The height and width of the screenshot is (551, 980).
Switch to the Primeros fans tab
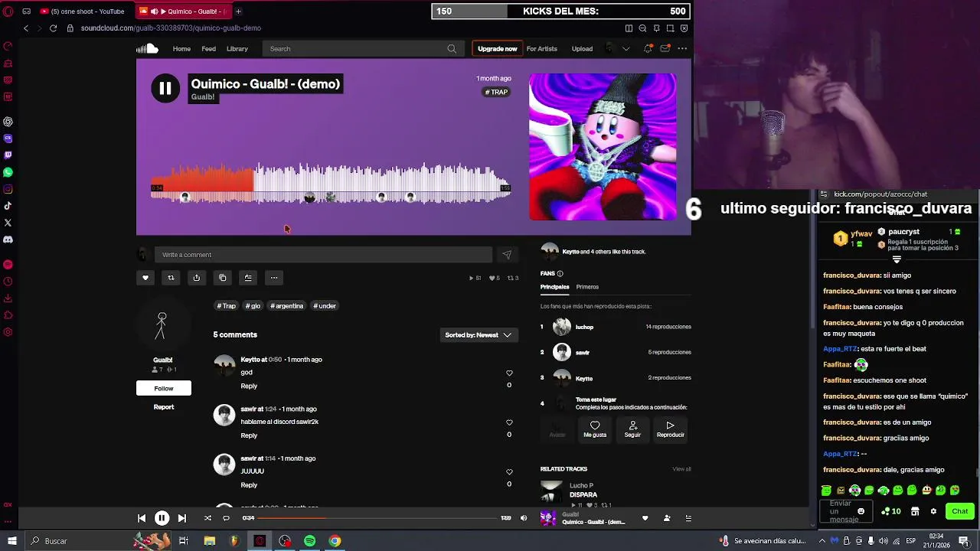click(x=587, y=287)
